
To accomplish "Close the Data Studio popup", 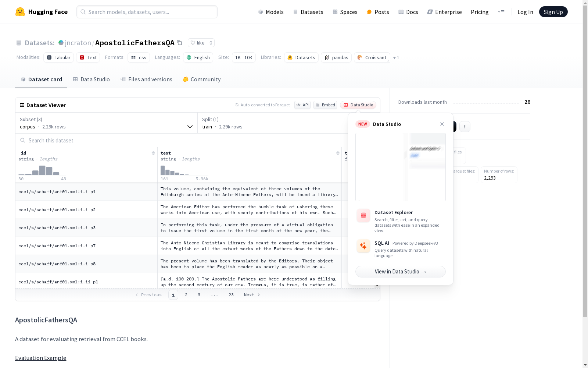I will [x=442, y=124].
